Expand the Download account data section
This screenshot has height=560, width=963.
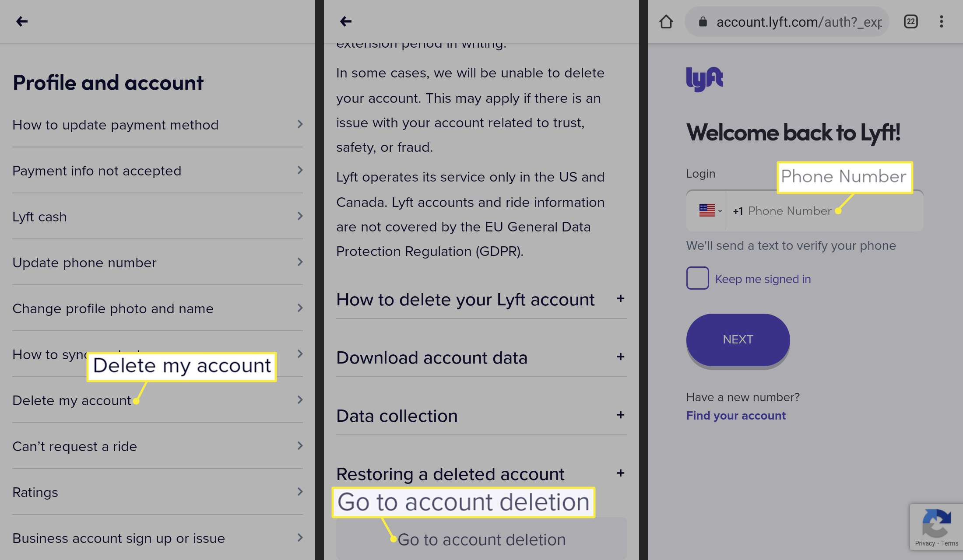click(619, 357)
